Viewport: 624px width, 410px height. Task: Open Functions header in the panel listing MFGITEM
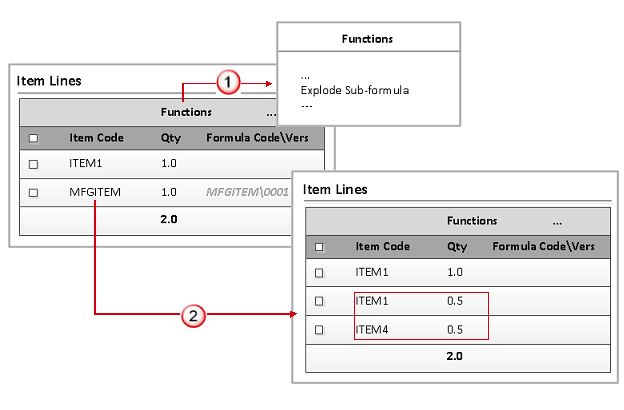point(186,112)
